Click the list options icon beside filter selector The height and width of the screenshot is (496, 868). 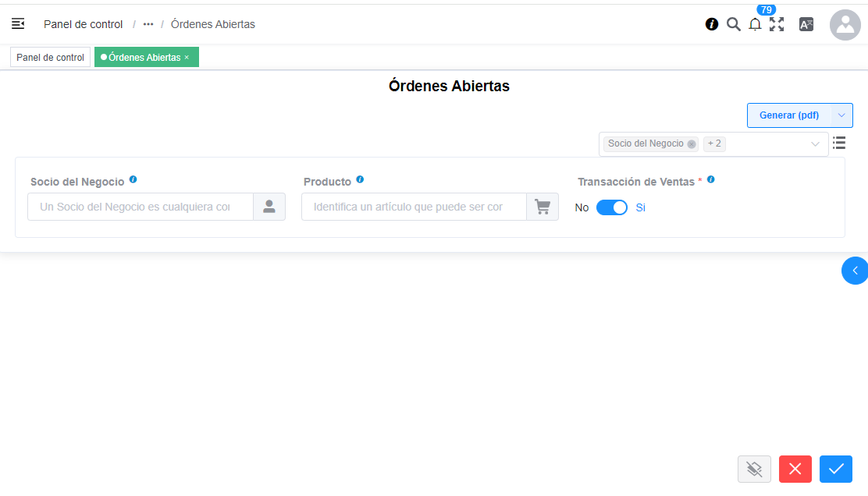pyautogui.click(x=839, y=143)
